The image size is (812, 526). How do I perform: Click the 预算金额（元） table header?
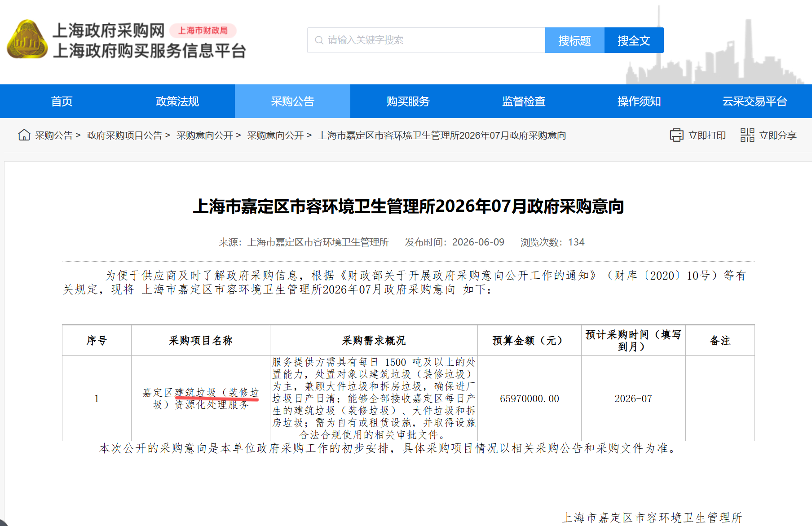[529, 341]
